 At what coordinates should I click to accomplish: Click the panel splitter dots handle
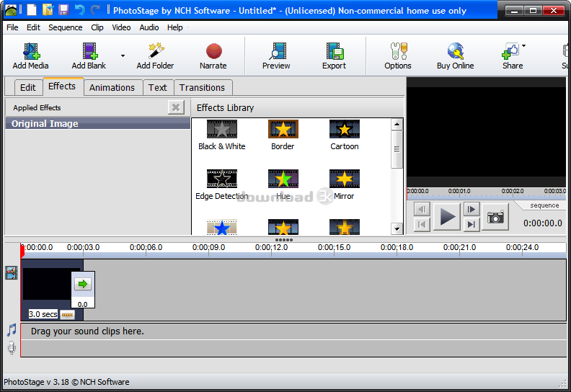point(284,240)
